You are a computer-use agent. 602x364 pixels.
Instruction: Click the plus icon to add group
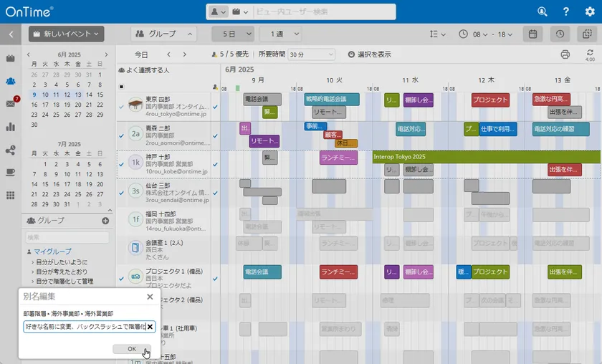pyautogui.click(x=105, y=221)
